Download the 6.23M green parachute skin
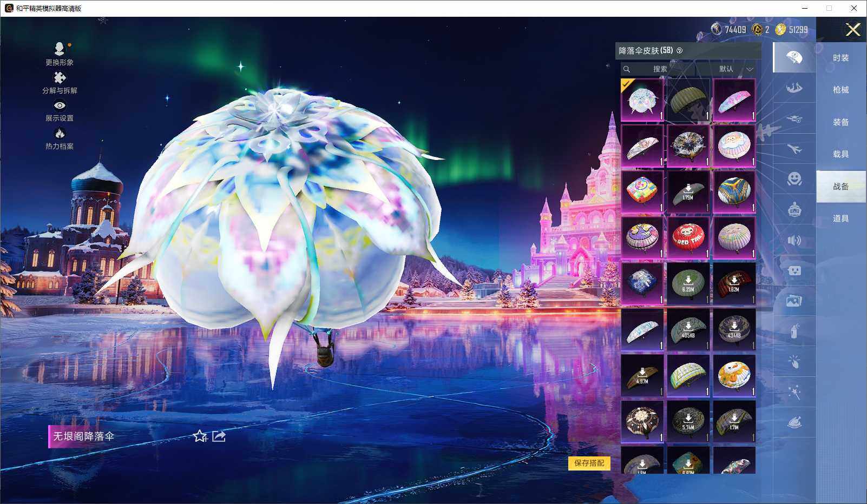This screenshot has height=504, width=867. (688, 284)
